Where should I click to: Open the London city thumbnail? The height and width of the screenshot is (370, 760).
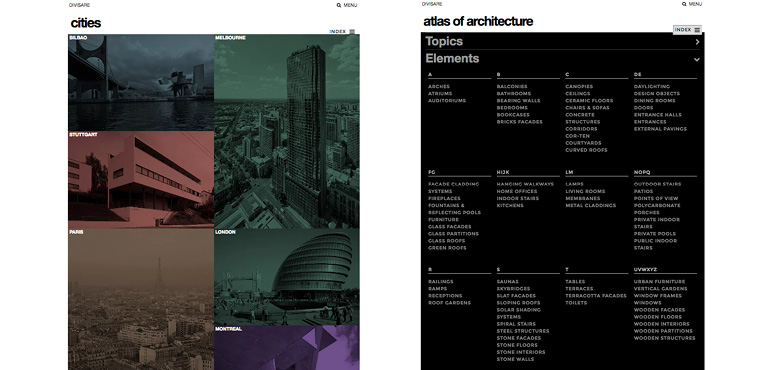[287, 277]
